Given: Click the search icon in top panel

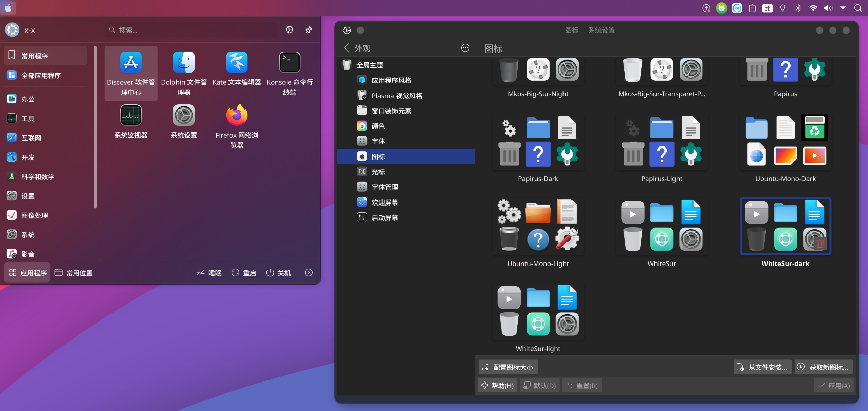Looking at the screenshot, I should point(858,8).
